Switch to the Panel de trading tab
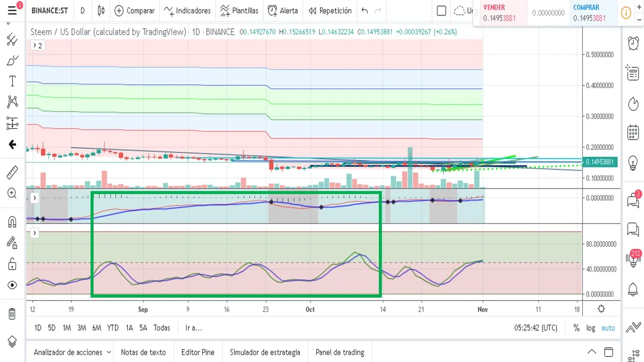644x362 pixels. 340,352
